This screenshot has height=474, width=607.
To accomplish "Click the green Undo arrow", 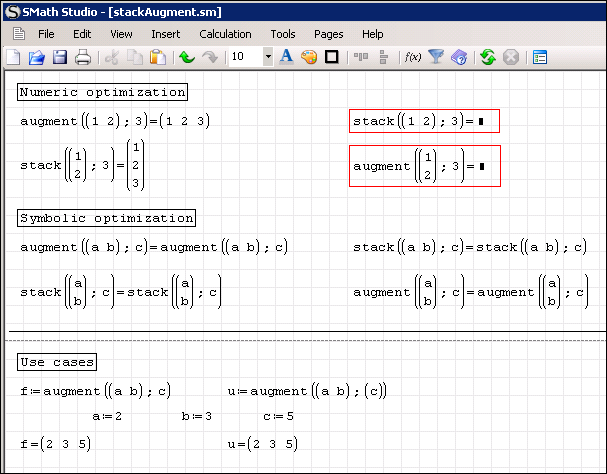I will click(186, 58).
